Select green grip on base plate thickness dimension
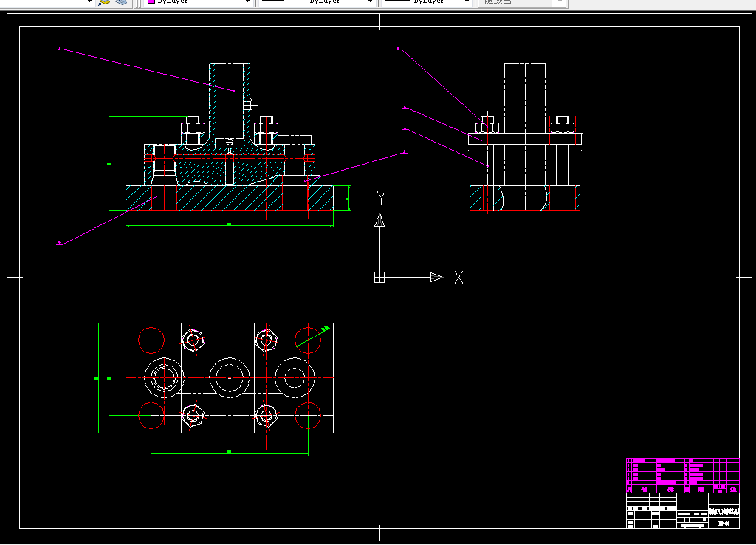This screenshot has width=756, height=545. point(348,199)
